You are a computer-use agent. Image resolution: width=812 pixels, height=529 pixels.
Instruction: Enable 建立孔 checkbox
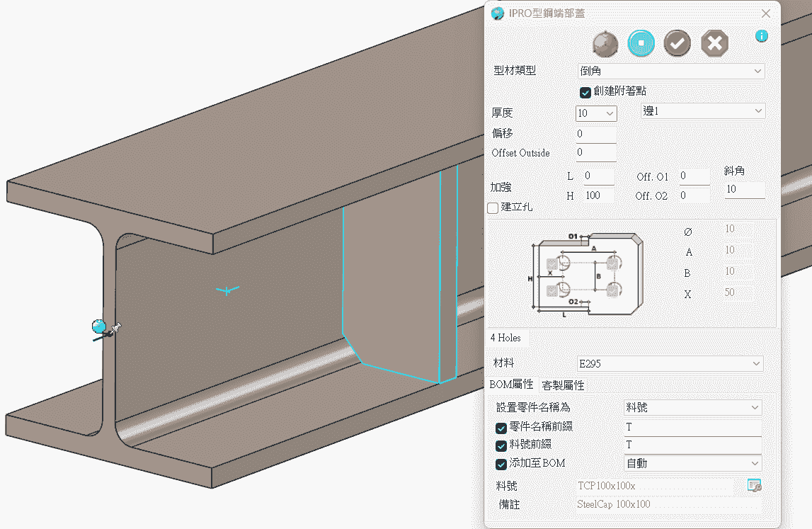click(x=493, y=207)
